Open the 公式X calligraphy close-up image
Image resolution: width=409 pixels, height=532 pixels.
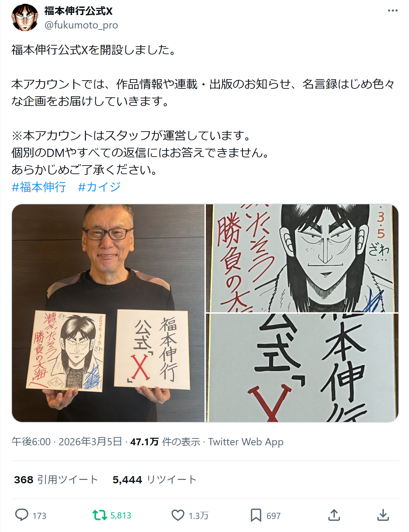[x=302, y=368]
